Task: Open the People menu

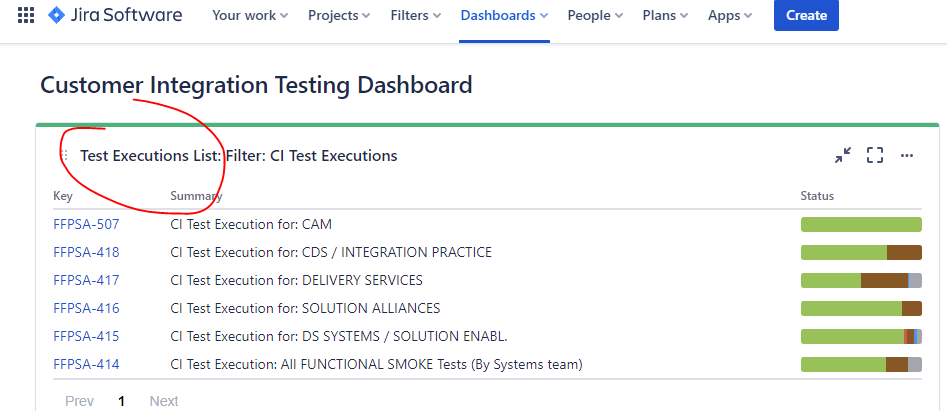Action: 595,15
